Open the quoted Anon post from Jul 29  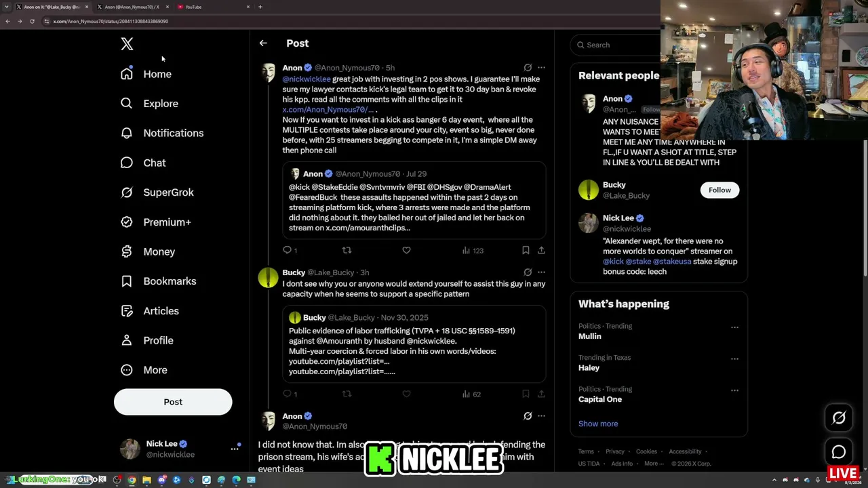414,201
